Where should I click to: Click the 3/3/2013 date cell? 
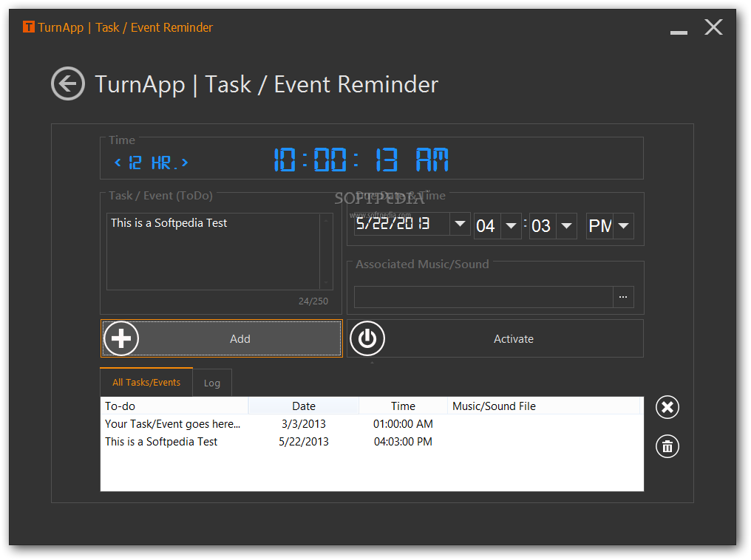coord(304,424)
